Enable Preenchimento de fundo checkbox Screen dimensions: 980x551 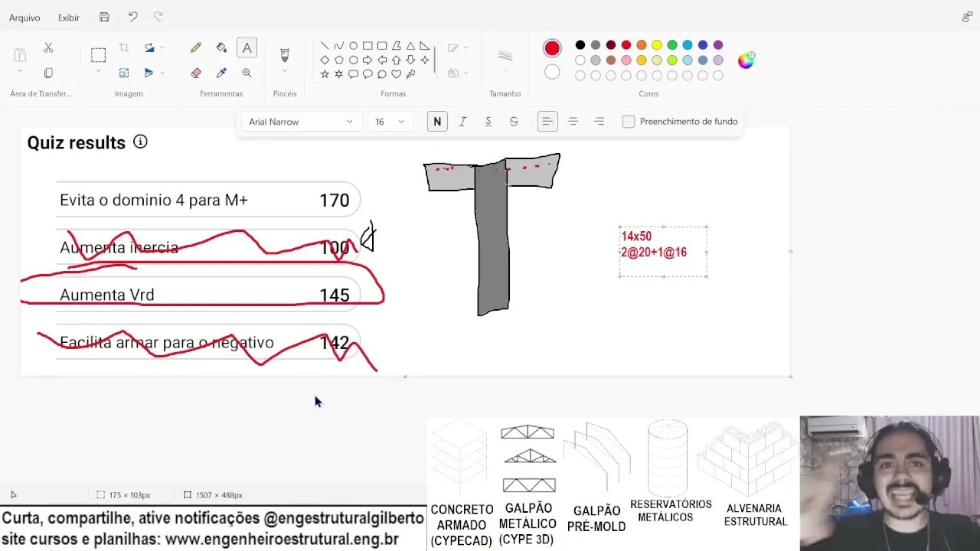click(x=629, y=122)
